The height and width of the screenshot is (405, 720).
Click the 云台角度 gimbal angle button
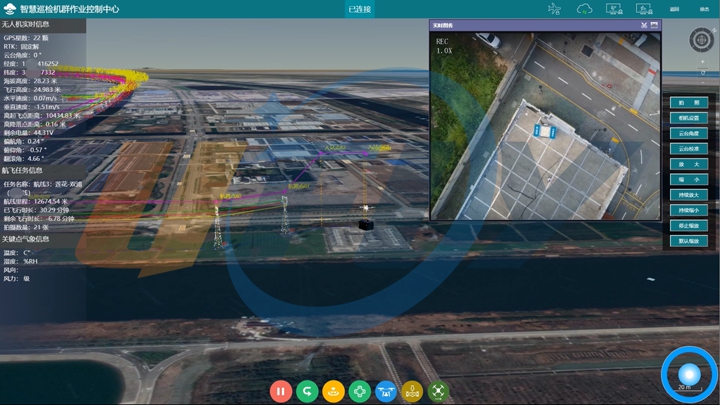[x=689, y=133]
